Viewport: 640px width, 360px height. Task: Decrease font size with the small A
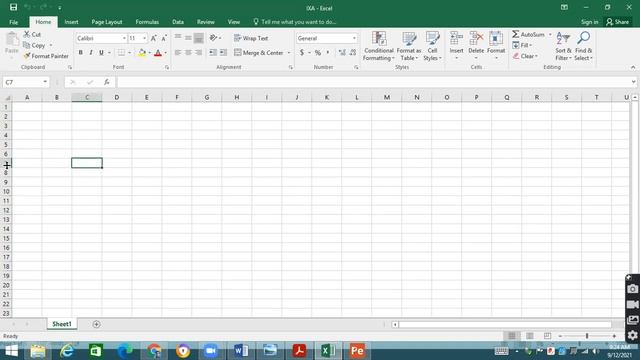[164, 38]
